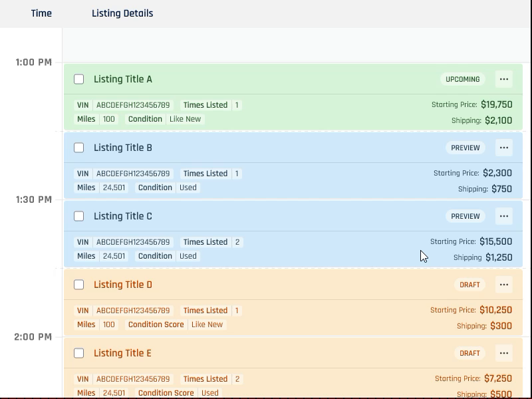Click the Listing Details column header
This screenshot has width=532, height=399.
(122, 13)
